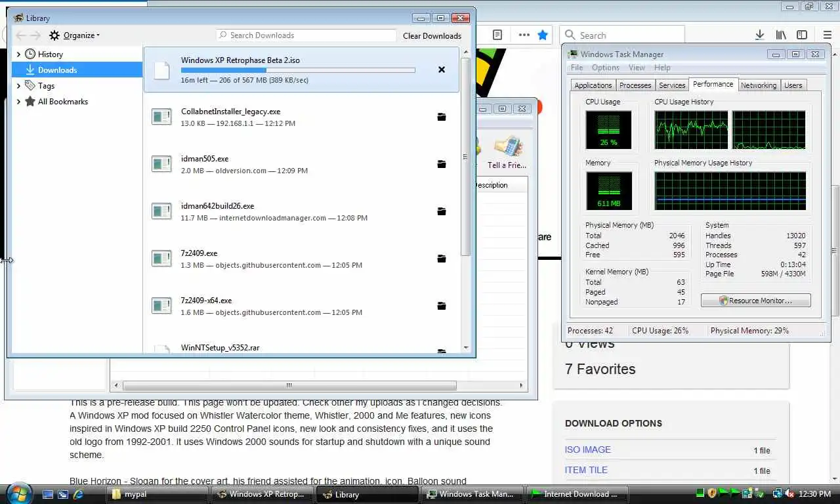Switch to the Applications tab

coord(593,85)
